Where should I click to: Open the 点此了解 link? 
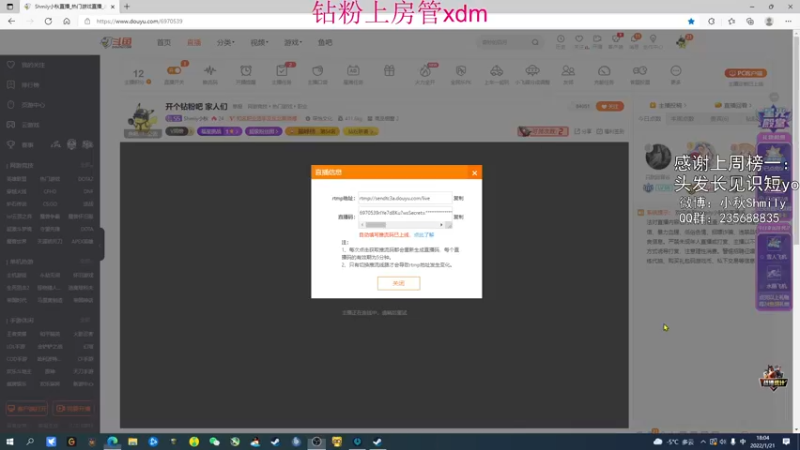[424, 235]
